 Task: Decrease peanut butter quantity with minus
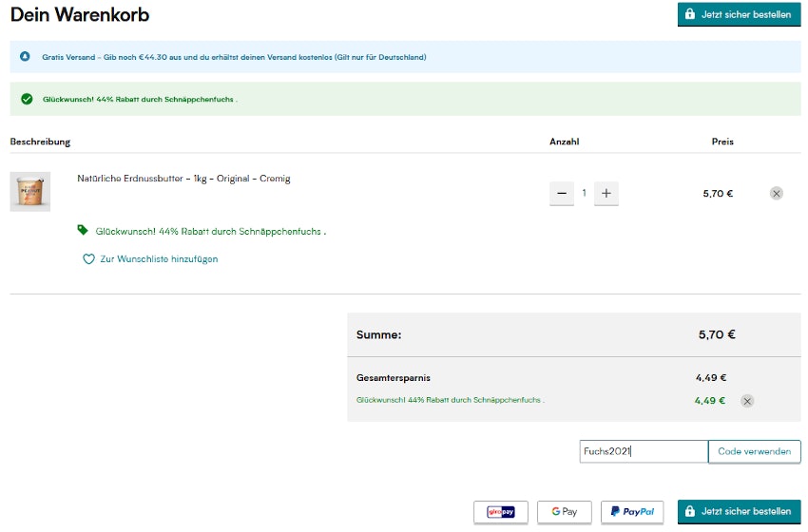[x=562, y=194]
